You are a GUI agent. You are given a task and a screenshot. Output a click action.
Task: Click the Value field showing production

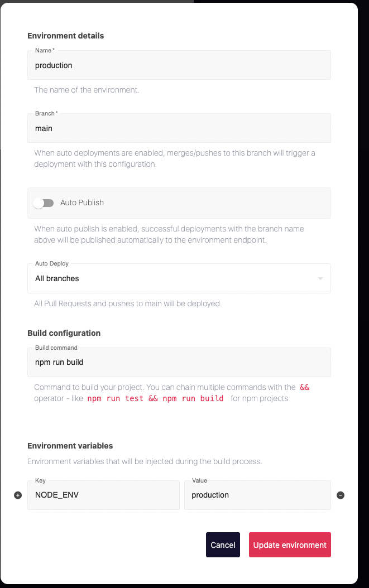coord(257,495)
